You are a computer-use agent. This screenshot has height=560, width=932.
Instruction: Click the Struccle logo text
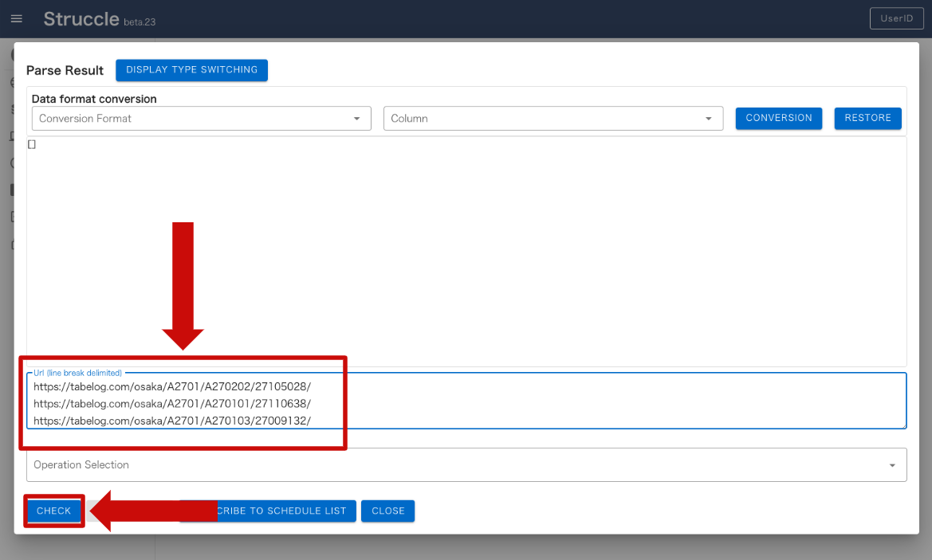pyautogui.click(x=81, y=19)
